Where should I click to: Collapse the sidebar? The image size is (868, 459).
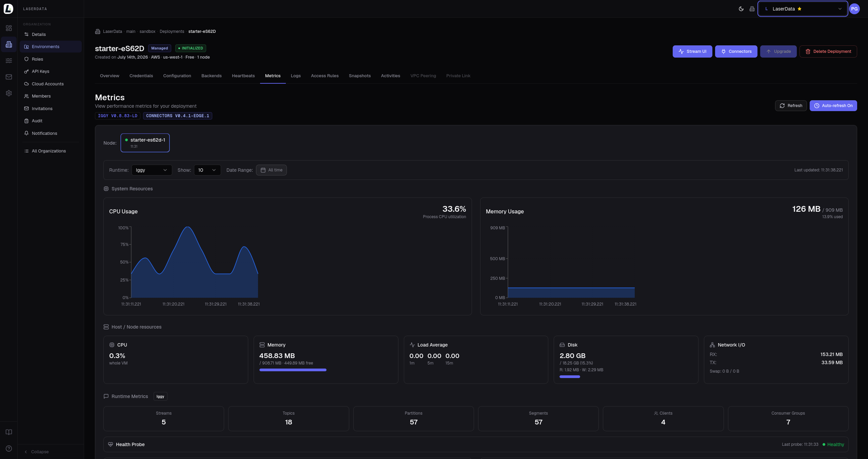coord(37,452)
